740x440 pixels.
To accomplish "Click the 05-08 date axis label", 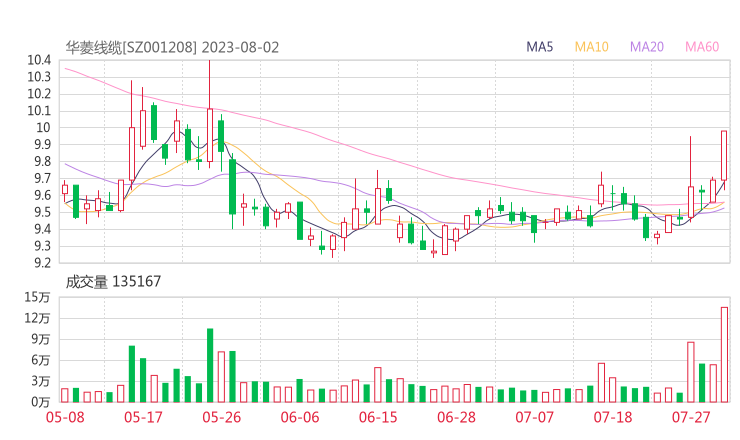I will 65,417.
